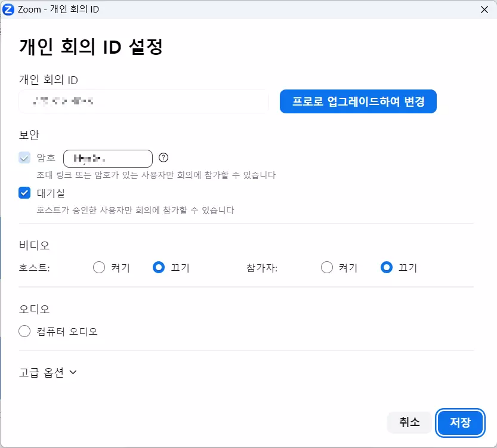
Task: Close the Zoom settings dialog
Action: [x=485, y=9]
